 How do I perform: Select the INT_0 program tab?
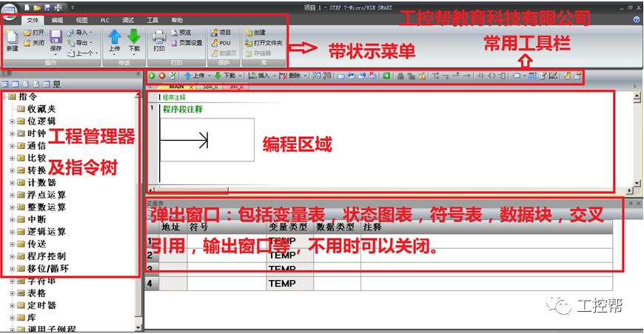(237, 87)
